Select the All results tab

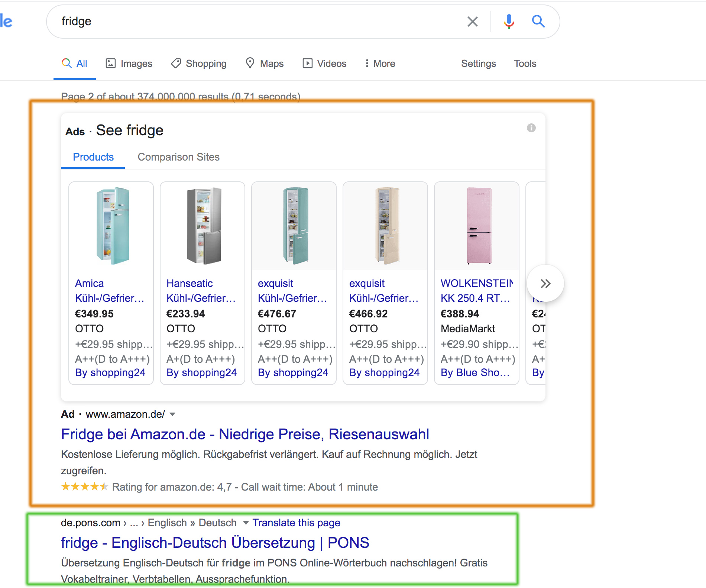75,64
